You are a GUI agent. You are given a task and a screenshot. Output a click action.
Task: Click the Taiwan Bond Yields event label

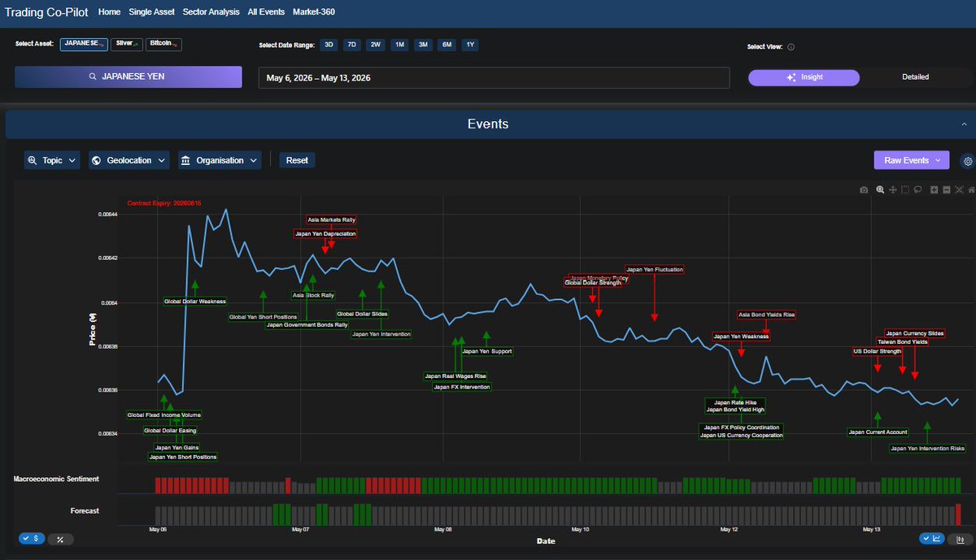point(903,342)
